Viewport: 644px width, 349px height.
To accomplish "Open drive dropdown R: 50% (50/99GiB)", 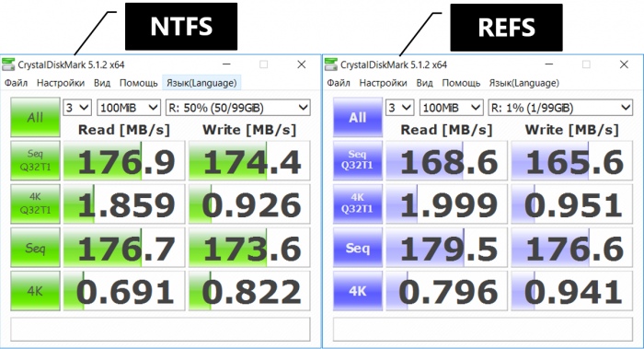I will (237, 108).
